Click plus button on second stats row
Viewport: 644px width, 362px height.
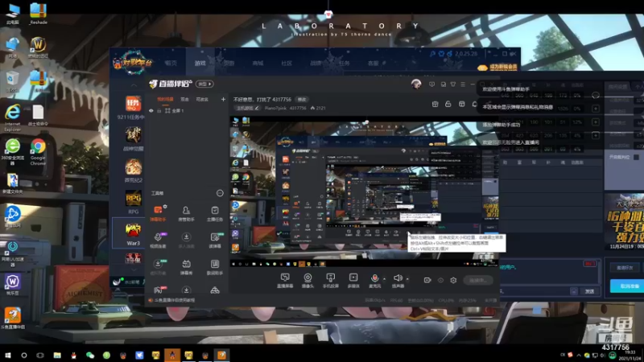[x=595, y=109]
